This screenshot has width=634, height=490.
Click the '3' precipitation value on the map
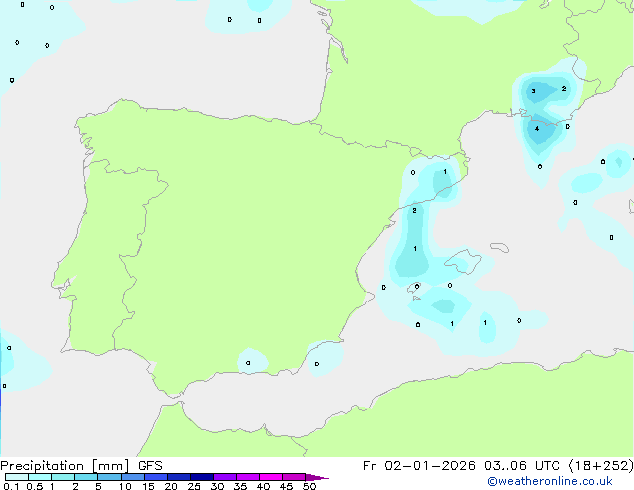[533, 91]
